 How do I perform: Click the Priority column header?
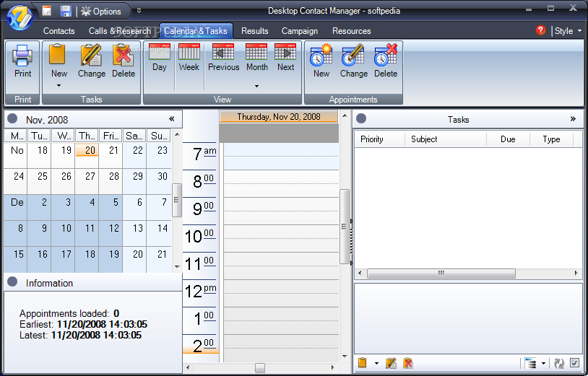[x=379, y=139]
